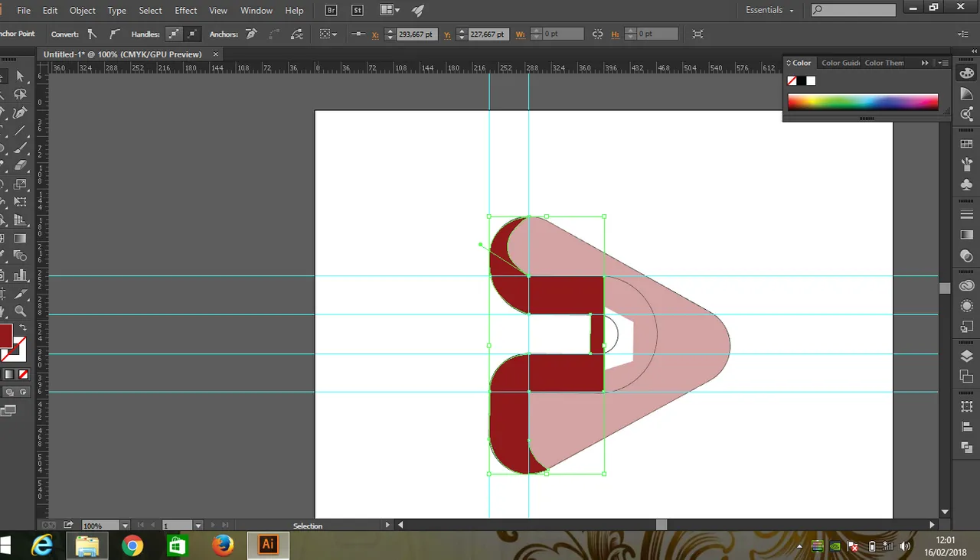Select the Untitled-1 document tab
Screen dimensions: 980x560
click(122, 54)
